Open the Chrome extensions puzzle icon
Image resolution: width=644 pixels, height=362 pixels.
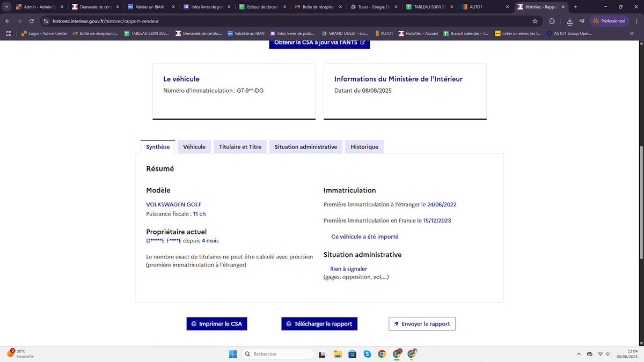tap(552, 21)
